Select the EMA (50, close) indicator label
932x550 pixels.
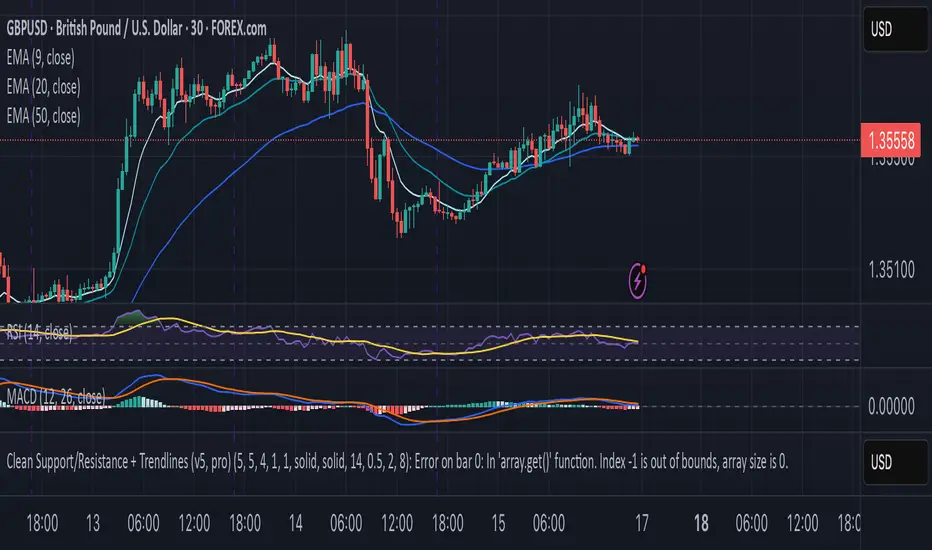(43, 116)
